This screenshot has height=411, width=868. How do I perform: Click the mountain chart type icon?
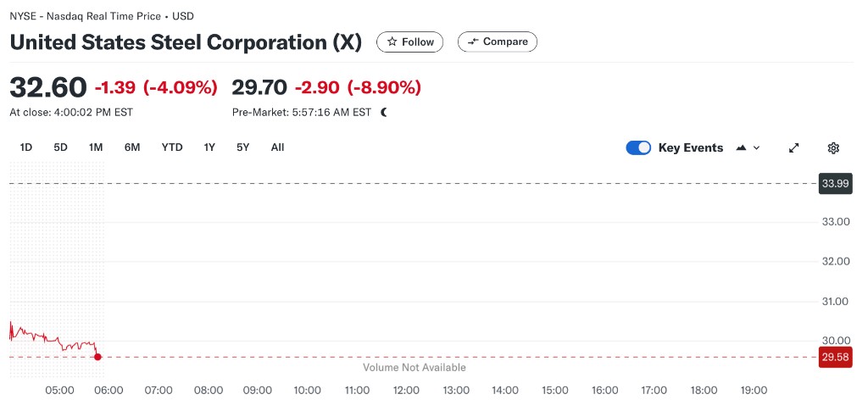741,147
